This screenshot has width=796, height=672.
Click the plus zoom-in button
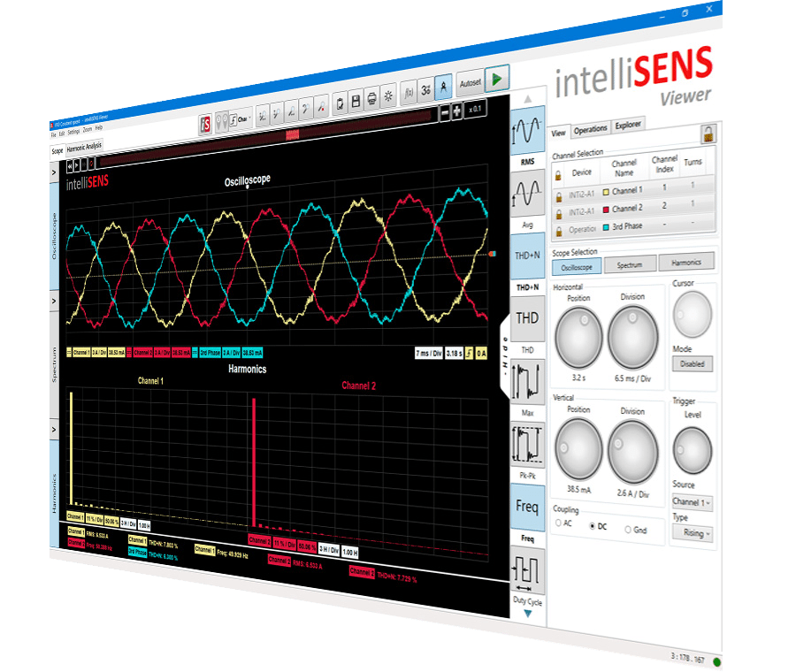(457, 111)
